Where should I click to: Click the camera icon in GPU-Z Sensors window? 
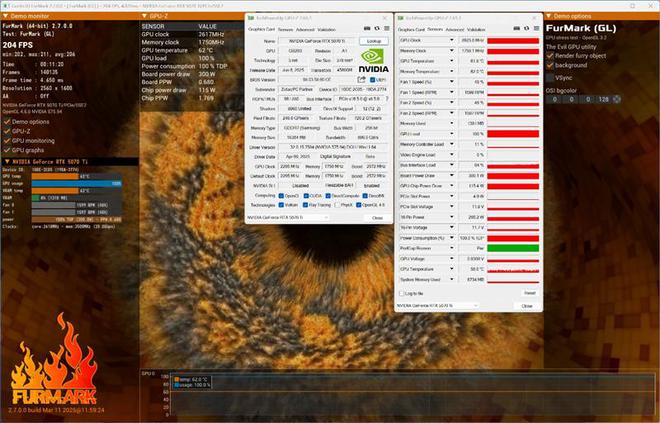[516, 29]
